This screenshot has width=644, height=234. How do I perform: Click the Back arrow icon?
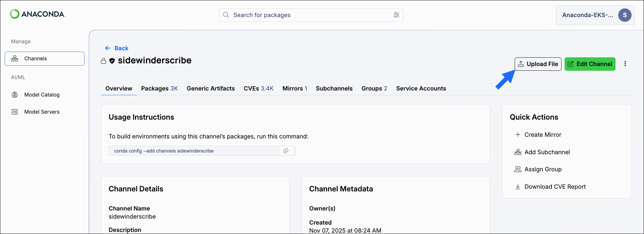(x=108, y=48)
